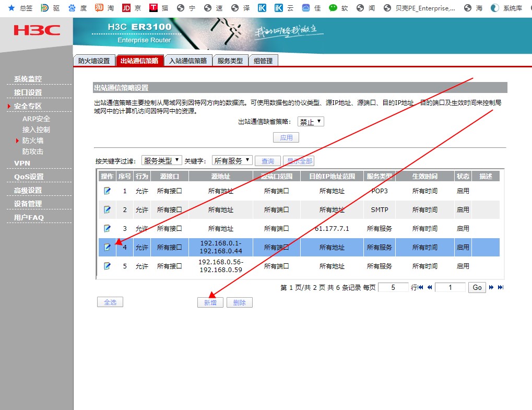Open the cloud 佳 bookmark
The image size is (532, 410).
(311, 8)
